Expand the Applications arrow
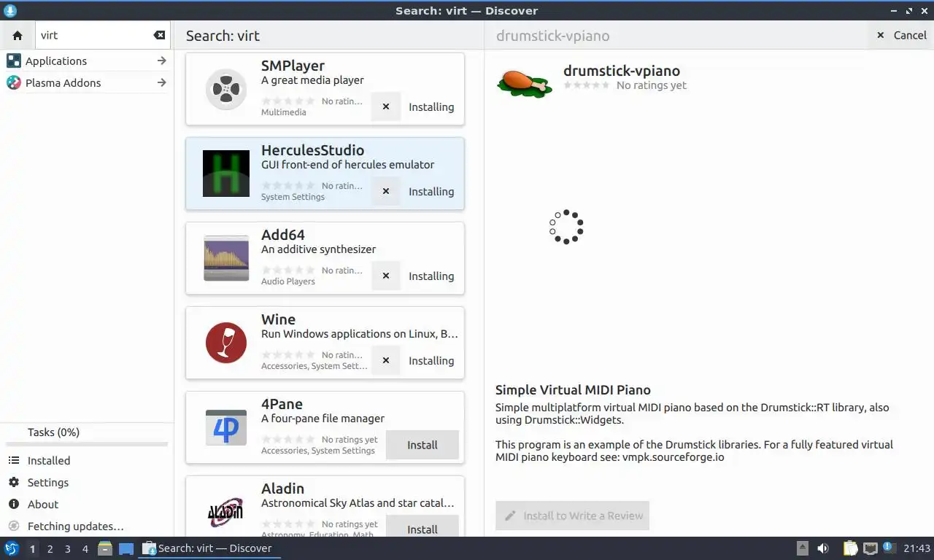Image resolution: width=934 pixels, height=560 pixels. pos(162,61)
